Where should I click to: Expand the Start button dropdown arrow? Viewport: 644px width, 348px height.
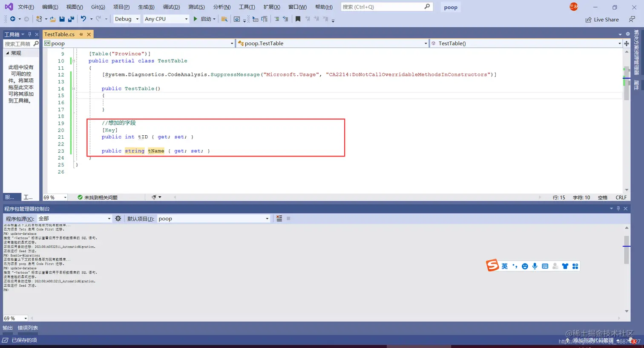pyautogui.click(x=214, y=19)
